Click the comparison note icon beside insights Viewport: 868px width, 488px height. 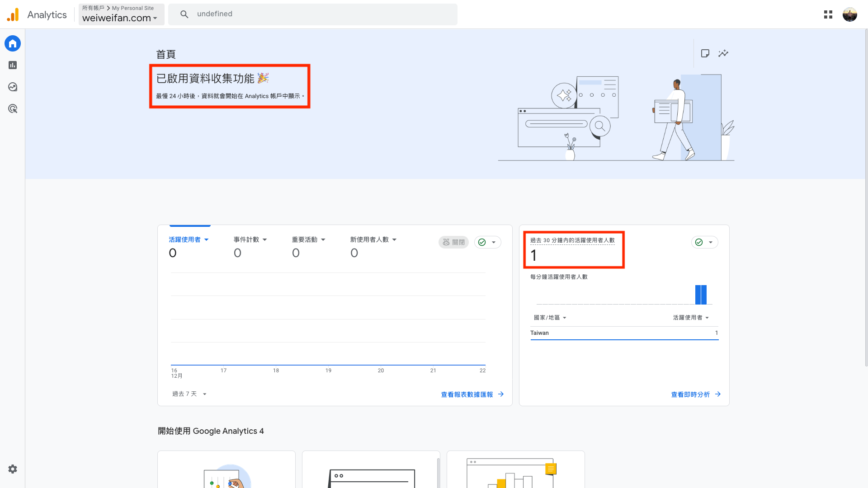pyautogui.click(x=705, y=53)
